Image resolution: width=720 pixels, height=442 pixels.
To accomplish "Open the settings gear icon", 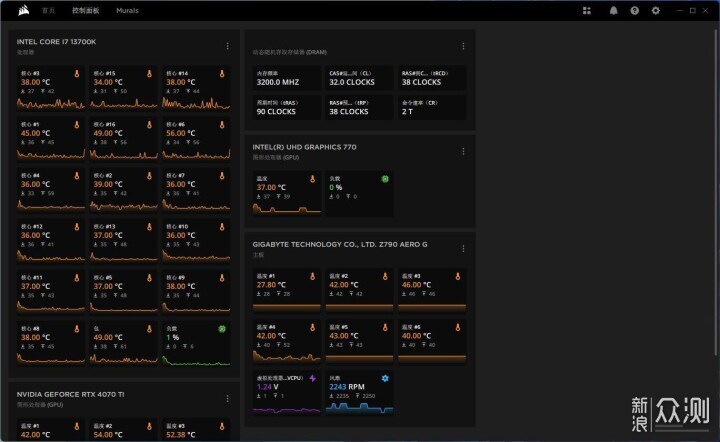I will click(656, 11).
